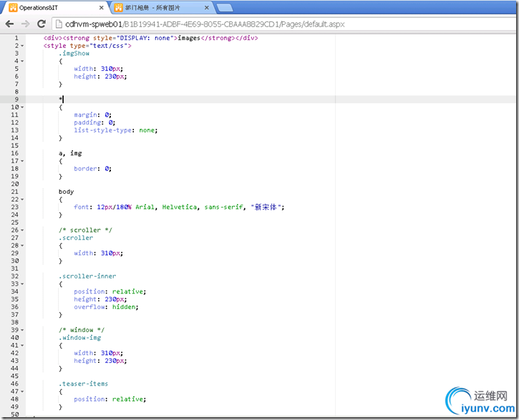Open a new browser tab

pyautogui.click(x=225, y=9)
